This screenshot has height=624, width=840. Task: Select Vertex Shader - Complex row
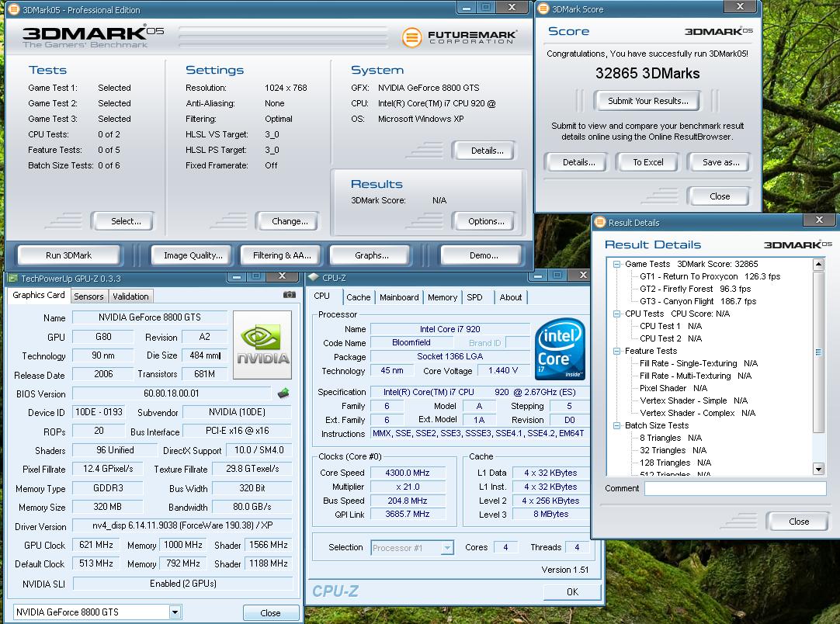click(x=697, y=413)
